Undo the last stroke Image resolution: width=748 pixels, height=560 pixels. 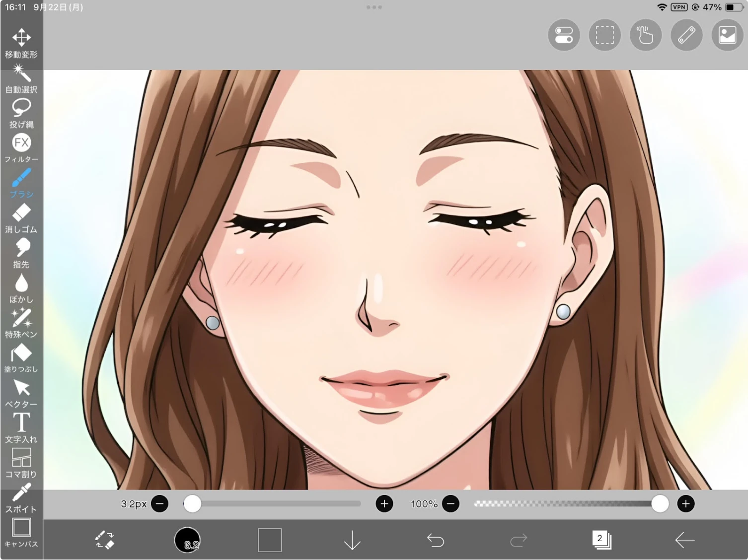[x=436, y=540]
